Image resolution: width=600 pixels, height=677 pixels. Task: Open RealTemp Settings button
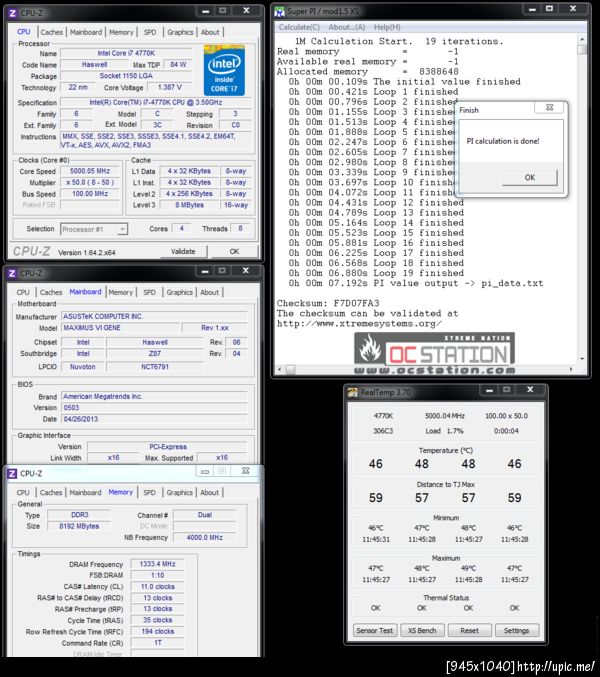pos(517,630)
